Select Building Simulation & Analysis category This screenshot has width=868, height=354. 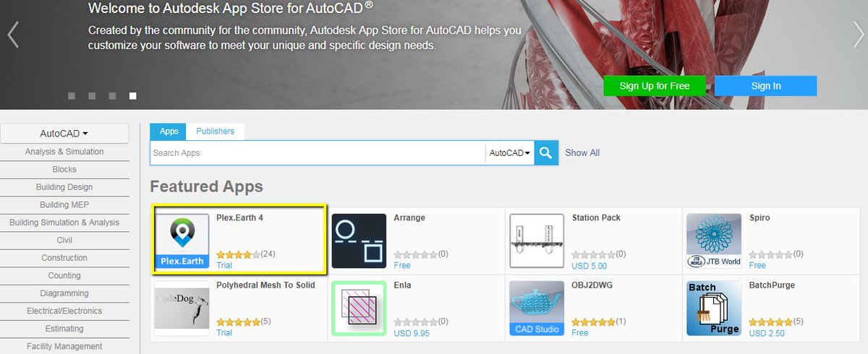pos(64,223)
